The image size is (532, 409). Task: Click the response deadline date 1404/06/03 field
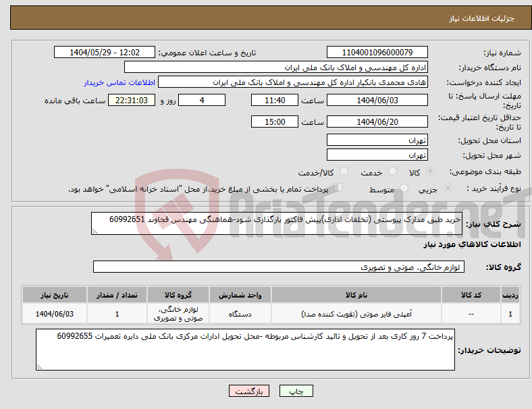tap(377, 100)
